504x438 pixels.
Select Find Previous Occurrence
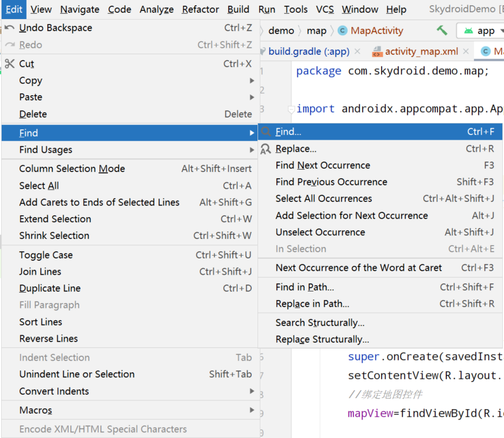coord(380,182)
